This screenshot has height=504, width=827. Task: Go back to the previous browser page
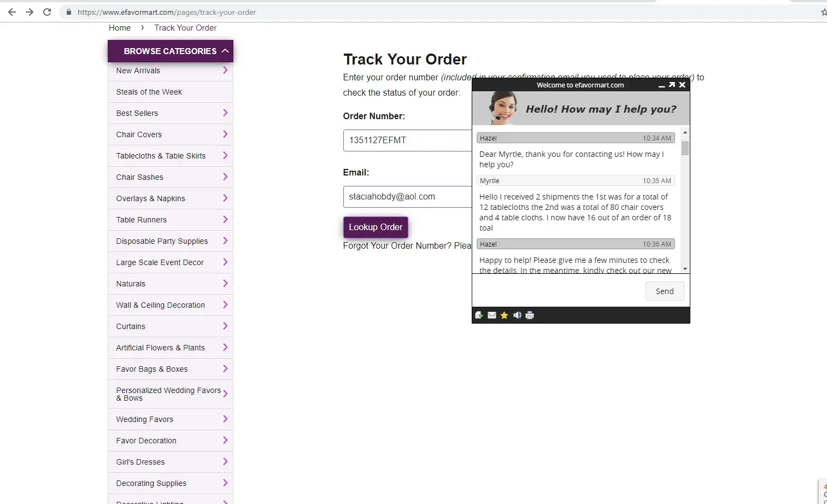pos(12,12)
